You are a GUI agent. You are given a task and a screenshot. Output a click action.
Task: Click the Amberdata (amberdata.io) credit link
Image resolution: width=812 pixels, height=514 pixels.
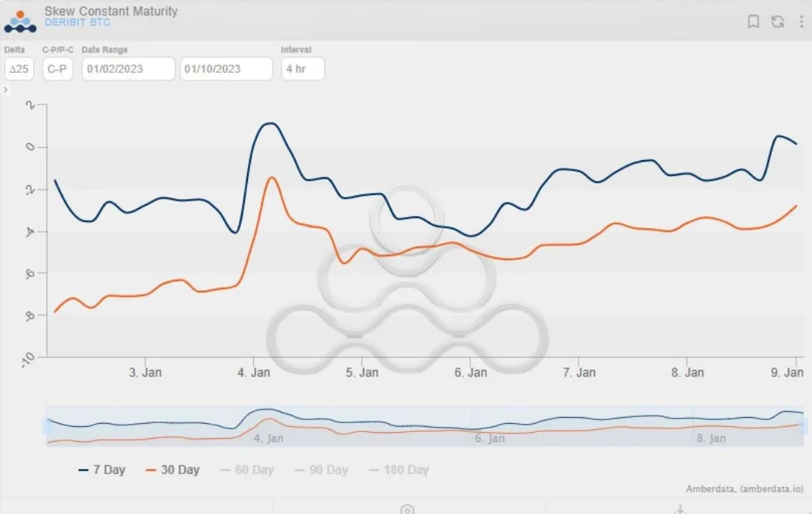(x=744, y=488)
